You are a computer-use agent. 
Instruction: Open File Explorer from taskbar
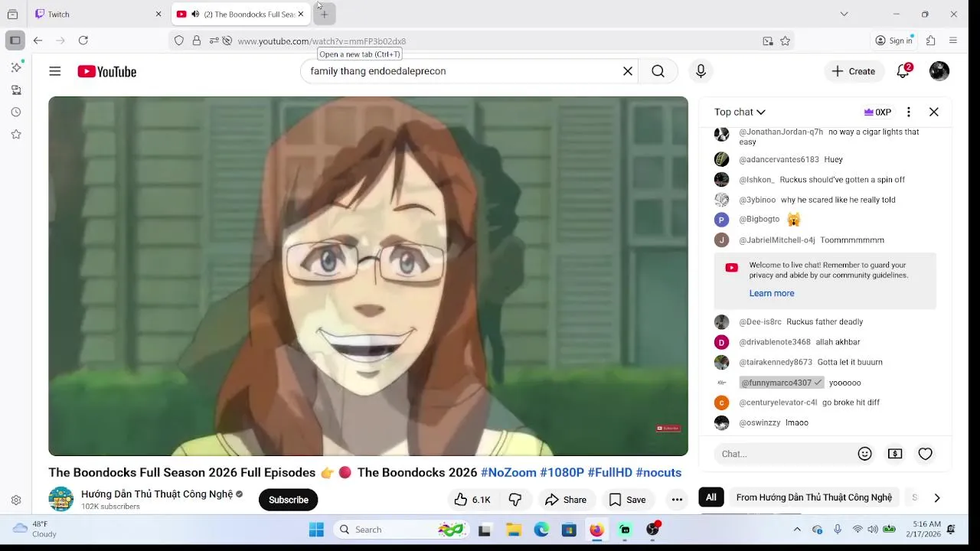(x=513, y=530)
